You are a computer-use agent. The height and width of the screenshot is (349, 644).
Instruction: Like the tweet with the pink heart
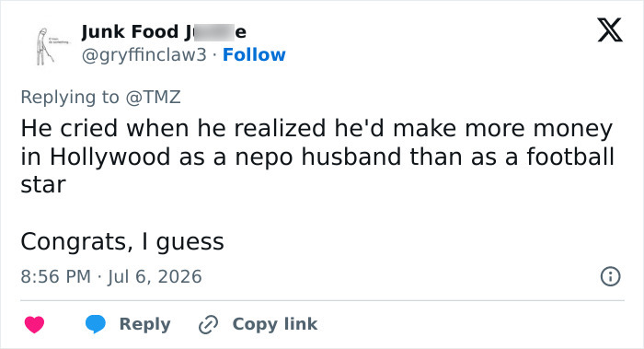point(35,324)
